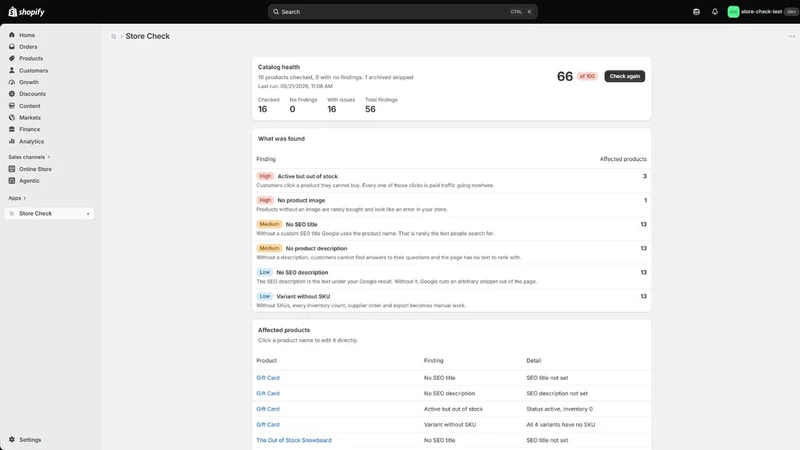Click the Medium badge on No SEO title
This screenshot has height=450, width=800.
click(269, 224)
